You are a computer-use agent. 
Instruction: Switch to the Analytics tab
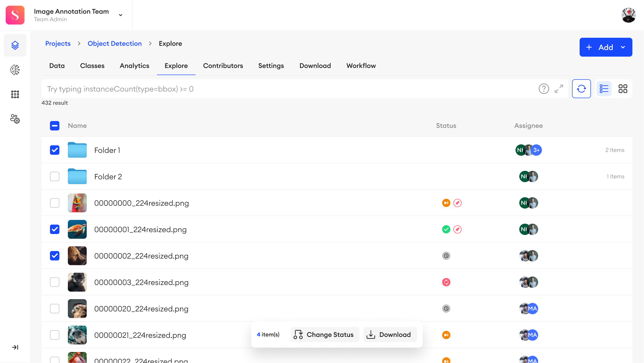(134, 66)
